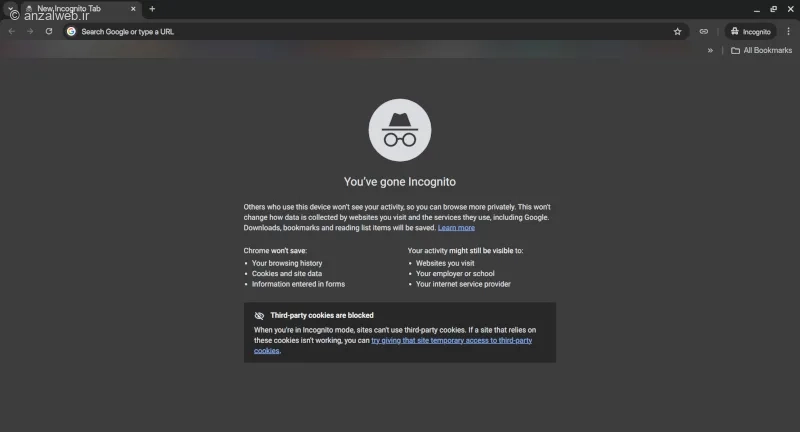Click the reload page icon
The image size is (800, 432).
[x=48, y=31]
